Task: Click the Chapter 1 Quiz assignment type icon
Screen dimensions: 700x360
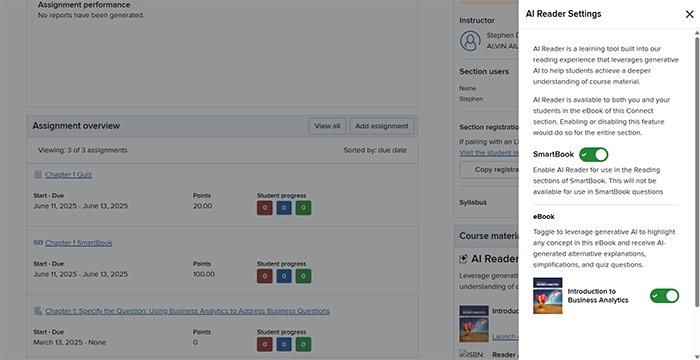Action: (38, 175)
